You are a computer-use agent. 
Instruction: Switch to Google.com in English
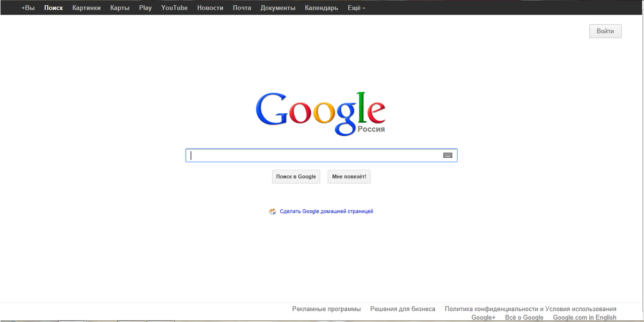(x=584, y=318)
